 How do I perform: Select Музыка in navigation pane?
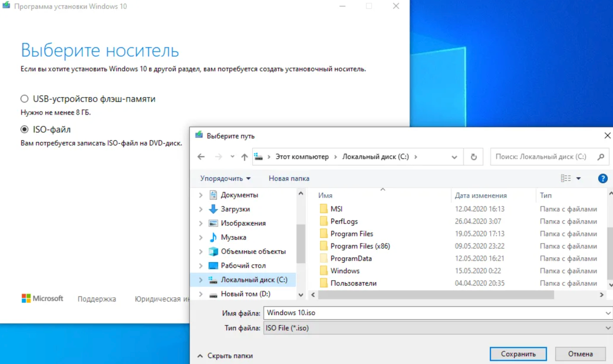233,237
